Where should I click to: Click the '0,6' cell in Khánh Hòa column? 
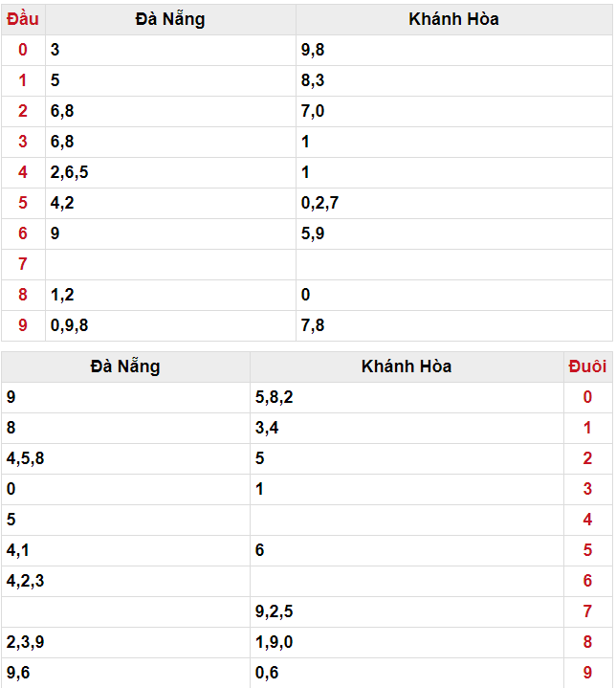click(268, 674)
